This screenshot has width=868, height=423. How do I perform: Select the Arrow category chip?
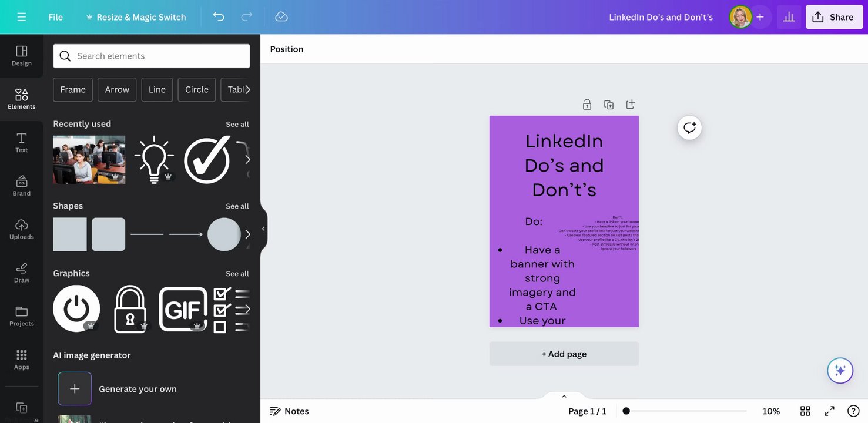coord(117,89)
